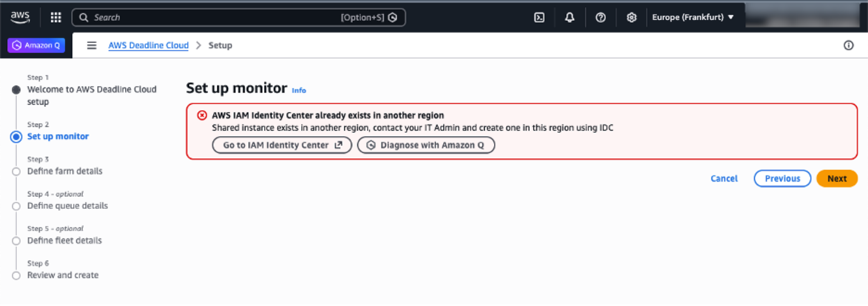
Task: Select Step 3 Define farm details
Action: pos(65,171)
